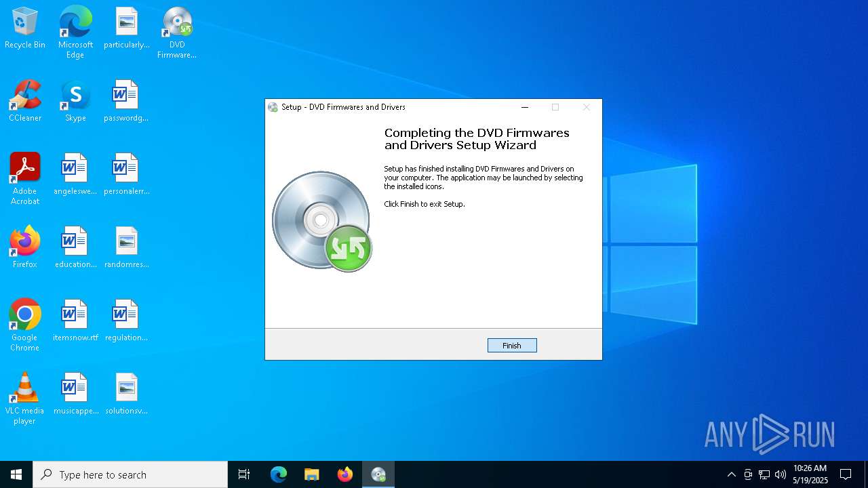Focus the 'Type here to search' taskbar box

coord(130,474)
